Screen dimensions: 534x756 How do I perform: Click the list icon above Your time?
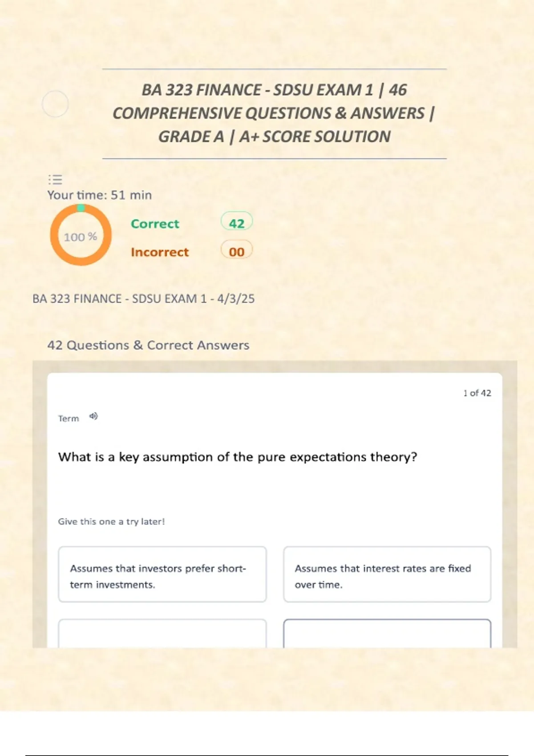click(55, 180)
